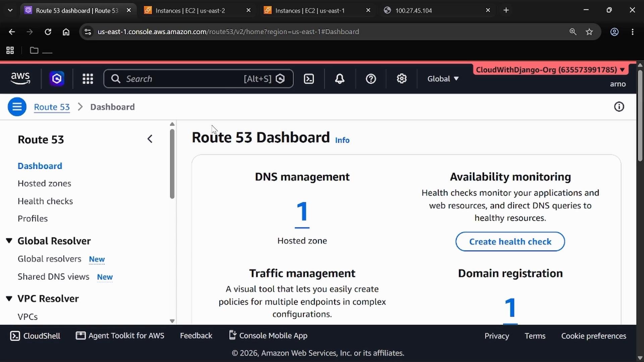Open Agent Toolkit for AWS in footer
This screenshot has width=644, height=362.
[x=120, y=336]
